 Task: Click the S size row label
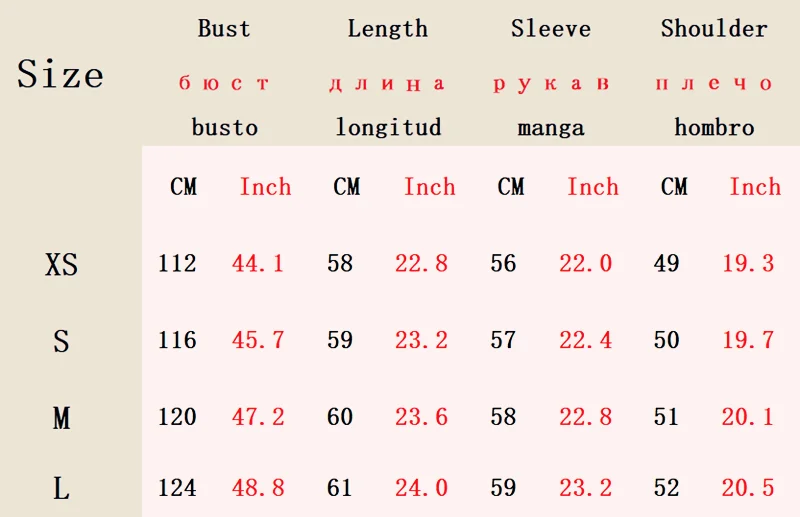[61, 341]
